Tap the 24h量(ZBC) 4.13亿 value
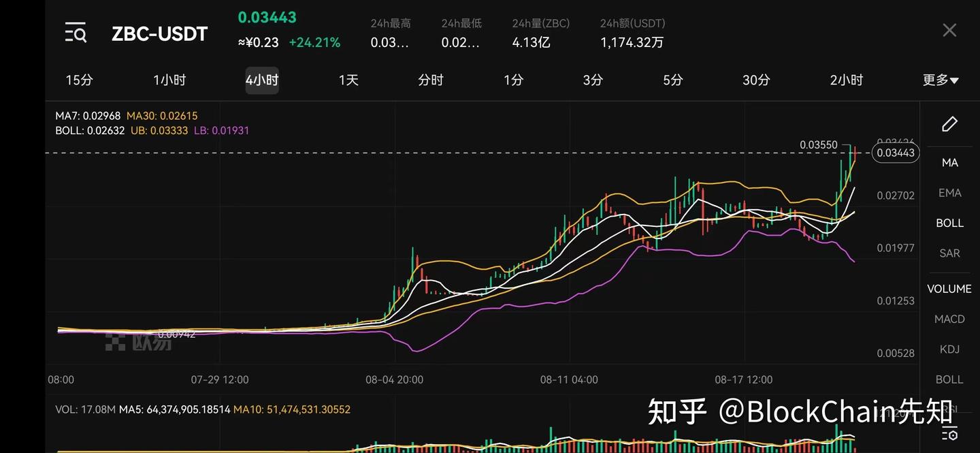 [x=531, y=42]
